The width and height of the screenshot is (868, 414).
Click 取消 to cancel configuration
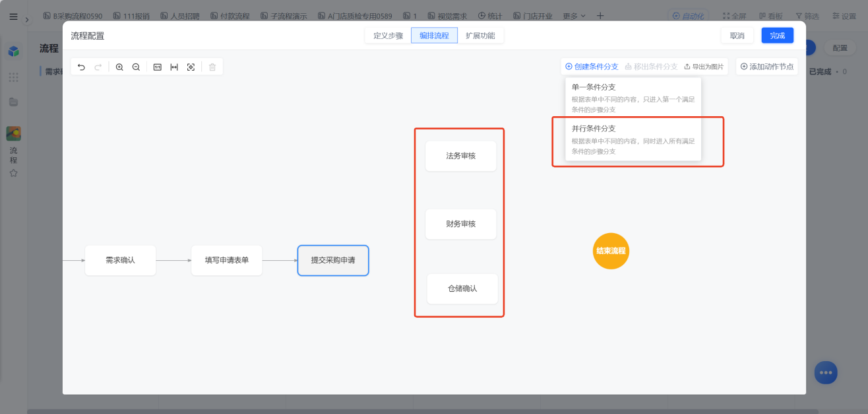(x=737, y=36)
